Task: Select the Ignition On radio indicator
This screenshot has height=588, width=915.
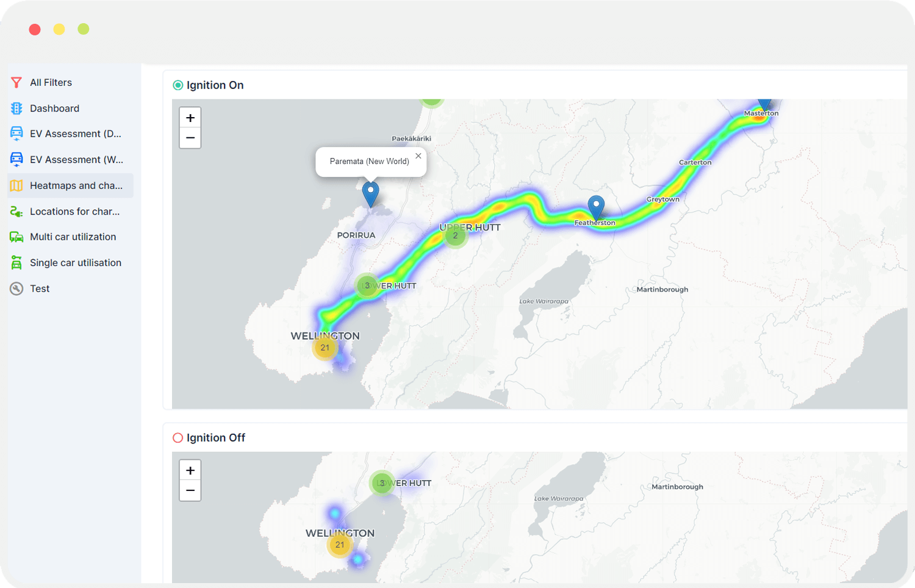Action: coord(178,85)
